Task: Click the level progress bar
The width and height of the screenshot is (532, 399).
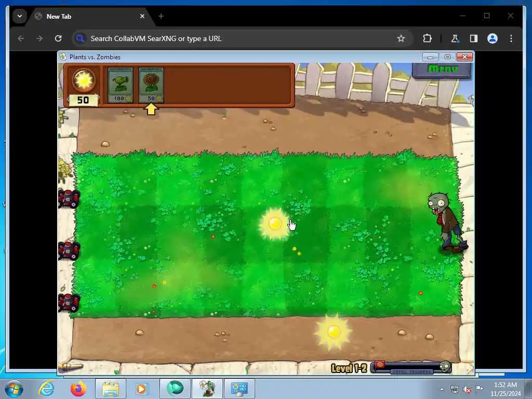Action: click(411, 367)
